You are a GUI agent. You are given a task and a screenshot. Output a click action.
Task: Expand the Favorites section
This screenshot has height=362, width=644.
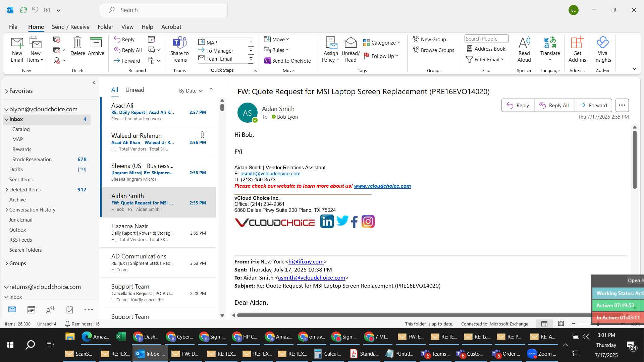tap(6, 91)
